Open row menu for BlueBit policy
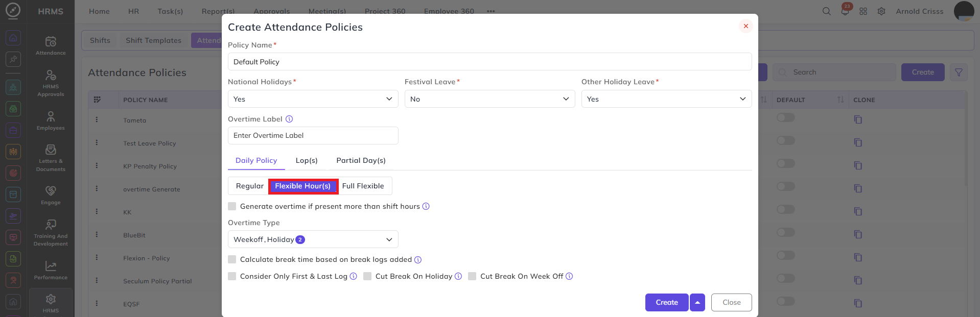 97,234
